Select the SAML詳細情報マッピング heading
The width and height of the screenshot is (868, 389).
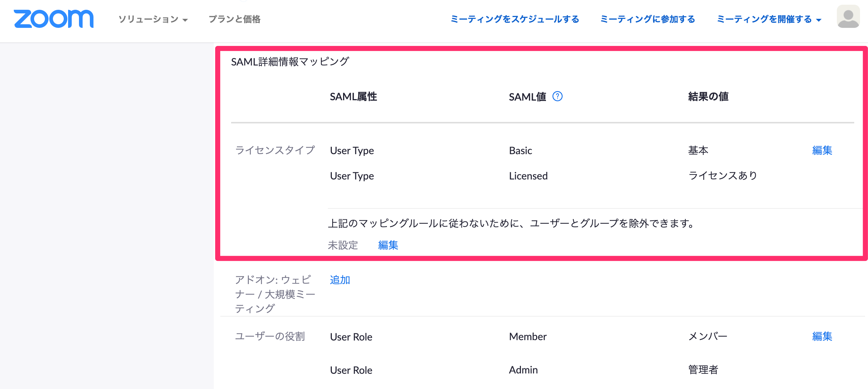290,62
